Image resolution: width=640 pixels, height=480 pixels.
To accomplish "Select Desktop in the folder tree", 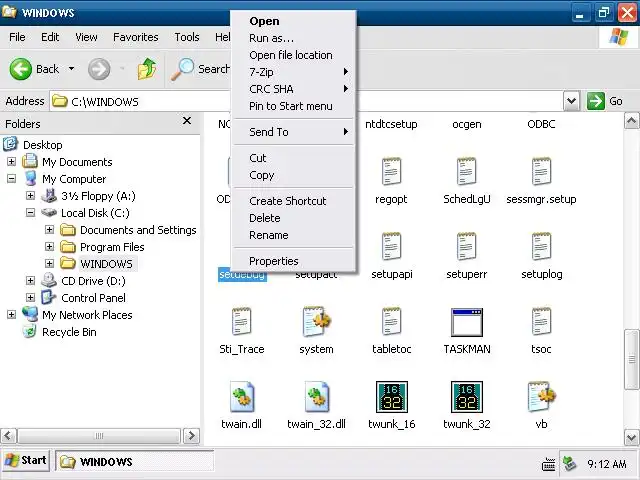I will pyautogui.click(x=42, y=145).
